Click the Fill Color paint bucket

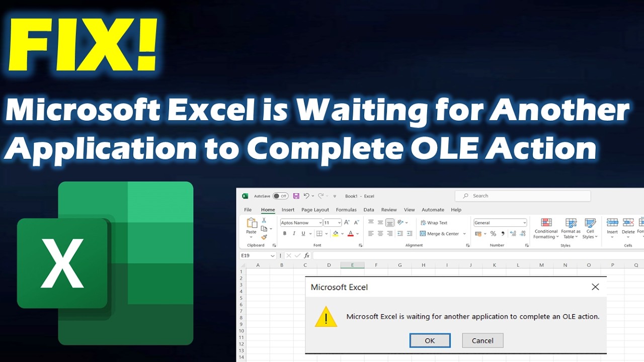point(336,234)
